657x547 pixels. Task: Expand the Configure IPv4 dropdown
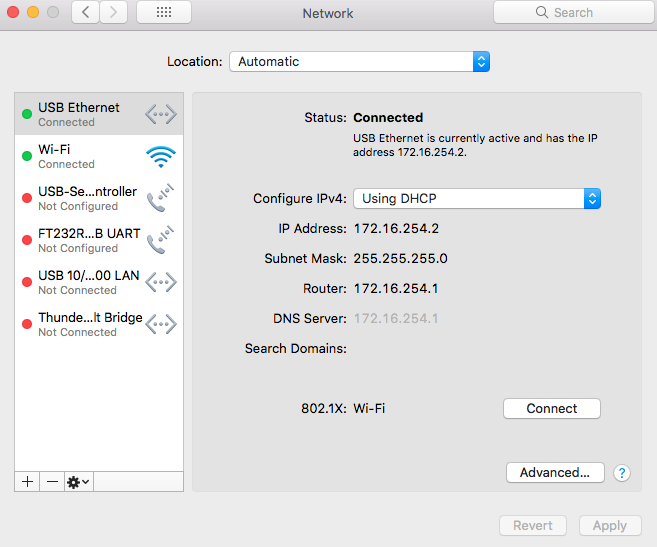point(477,199)
